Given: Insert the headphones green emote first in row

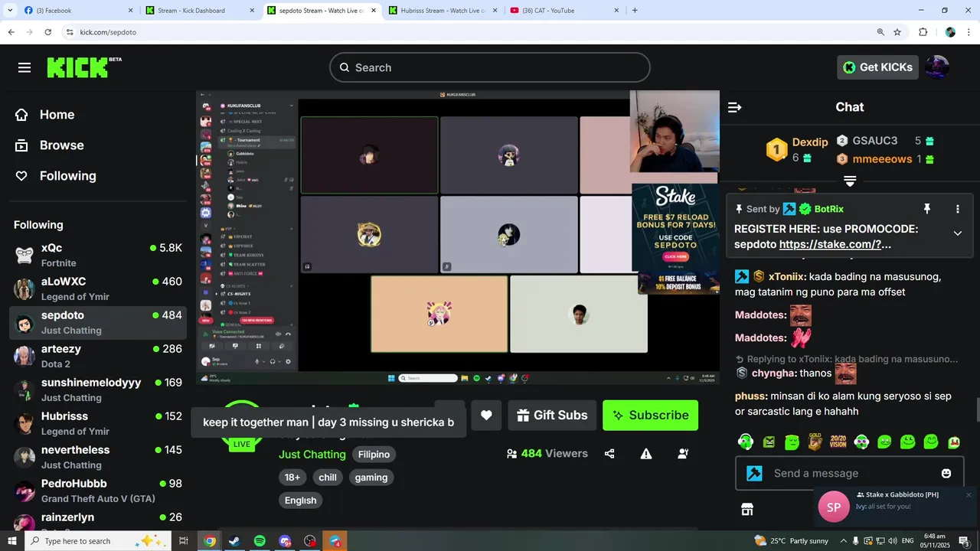Looking at the screenshot, I should pos(746,442).
